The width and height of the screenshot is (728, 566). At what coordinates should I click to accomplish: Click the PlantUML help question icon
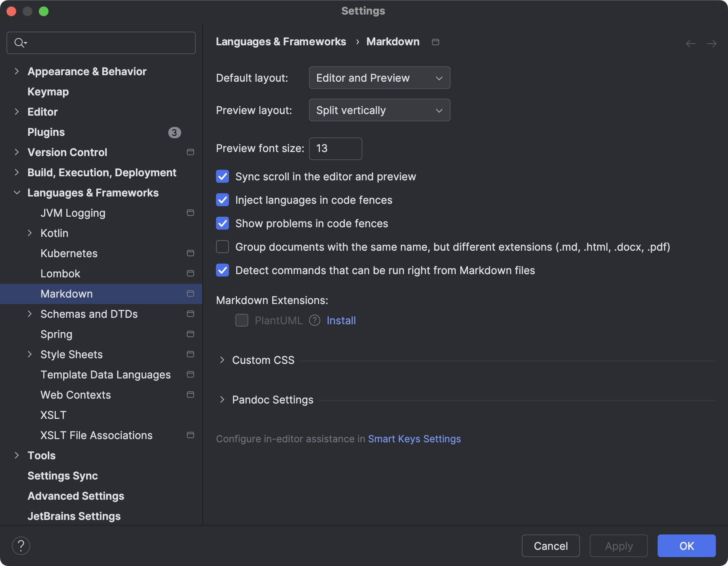click(x=314, y=320)
